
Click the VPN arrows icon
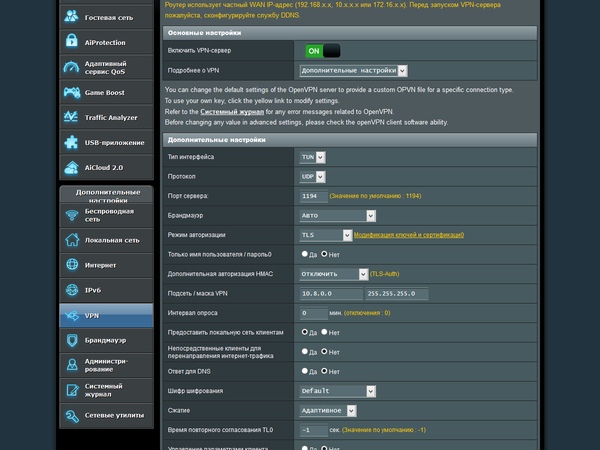click(72, 315)
